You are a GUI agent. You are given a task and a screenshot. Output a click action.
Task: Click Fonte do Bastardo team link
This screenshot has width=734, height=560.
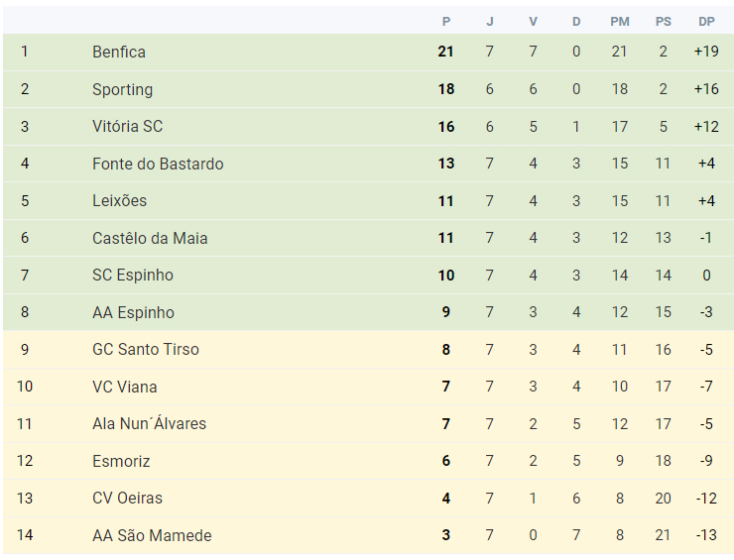coord(158,164)
